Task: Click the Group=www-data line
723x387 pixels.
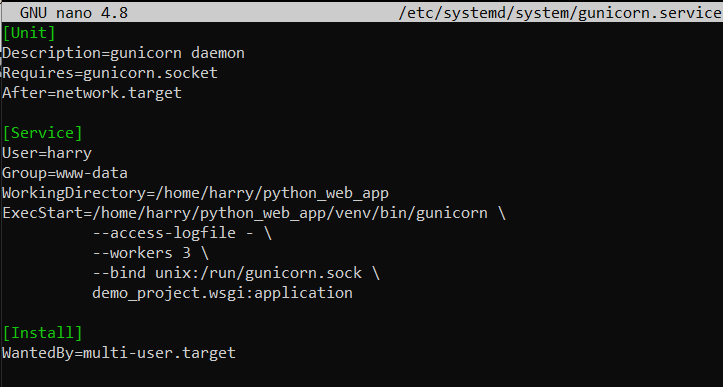Action: click(65, 173)
